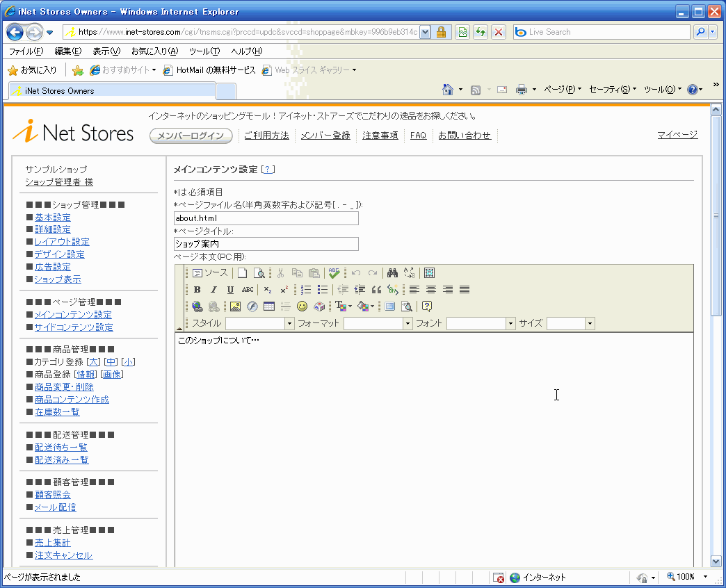
Task: Open the サイズ dropdown
Action: (590, 324)
